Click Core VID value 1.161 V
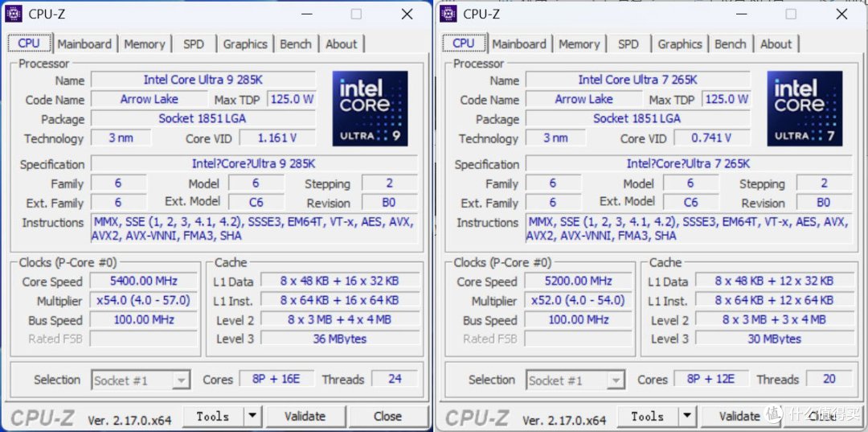This screenshot has width=868, height=432. (278, 138)
